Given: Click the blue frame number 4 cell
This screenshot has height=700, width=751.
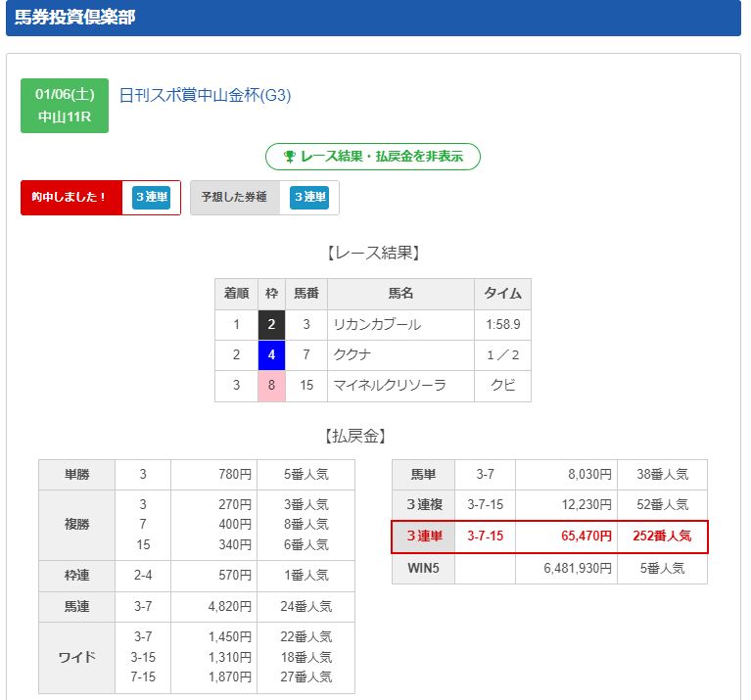Looking at the screenshot, I should 272,355.
